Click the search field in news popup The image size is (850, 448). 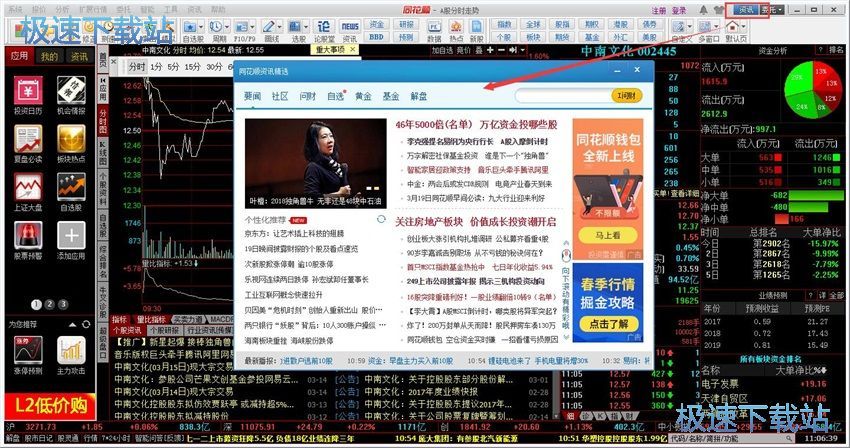click(x=564, y=96)
